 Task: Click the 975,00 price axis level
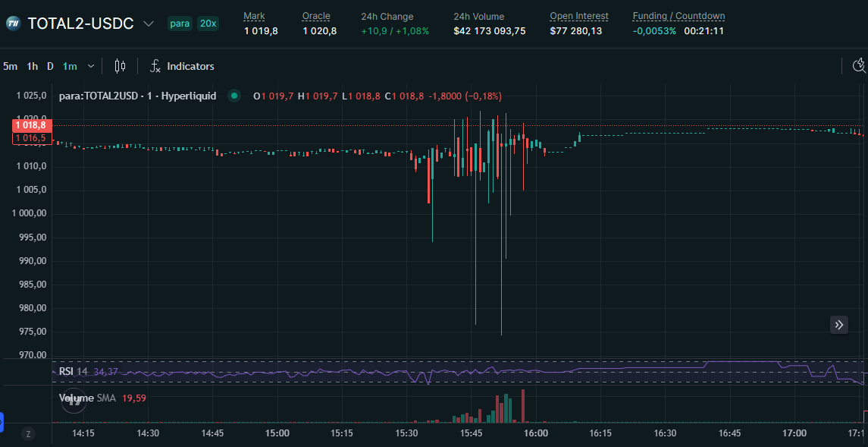pyautogui.click(x=34, y=332)
